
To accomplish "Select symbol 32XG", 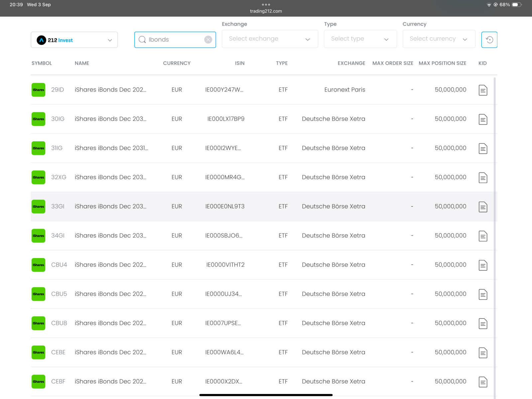I will coord(59,177).
